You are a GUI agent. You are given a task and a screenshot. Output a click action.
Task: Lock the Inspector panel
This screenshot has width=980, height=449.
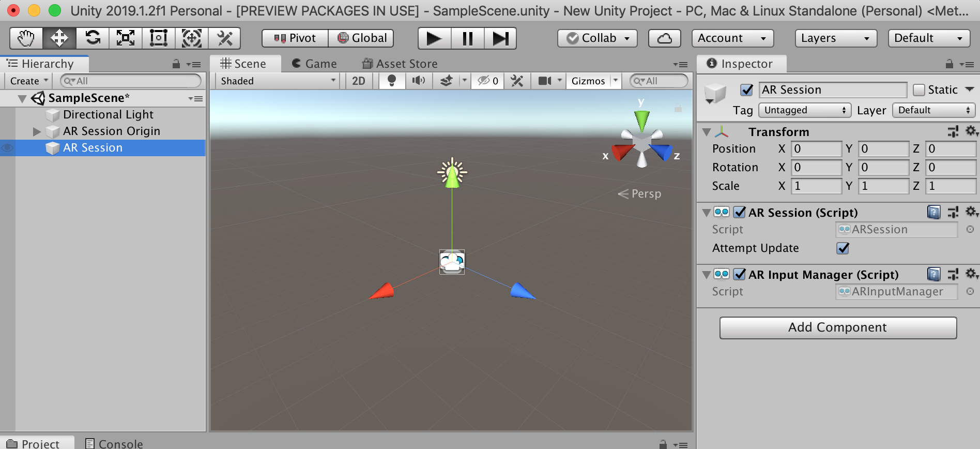pos(950,64)
